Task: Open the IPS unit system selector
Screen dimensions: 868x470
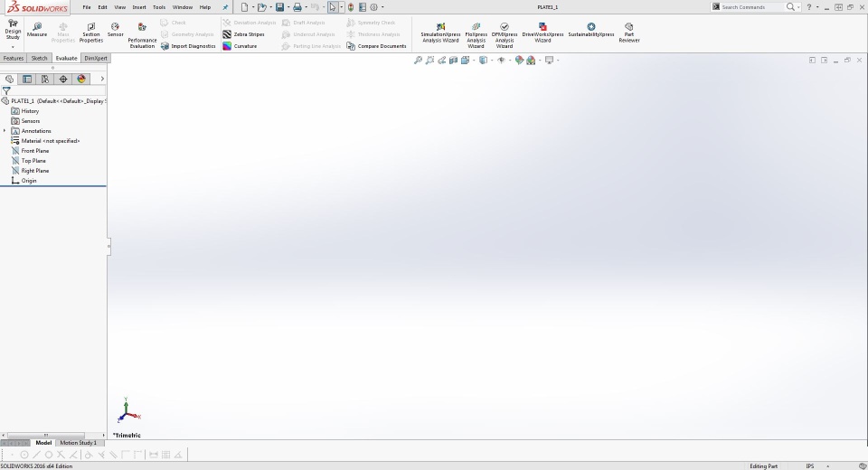Action: (x=810, y=466)
